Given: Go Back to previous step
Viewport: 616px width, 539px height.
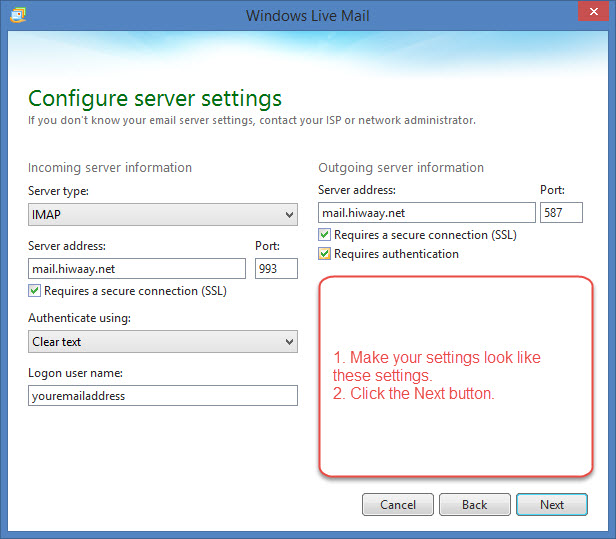Looking at the screenshot, I should click(475, 504).
